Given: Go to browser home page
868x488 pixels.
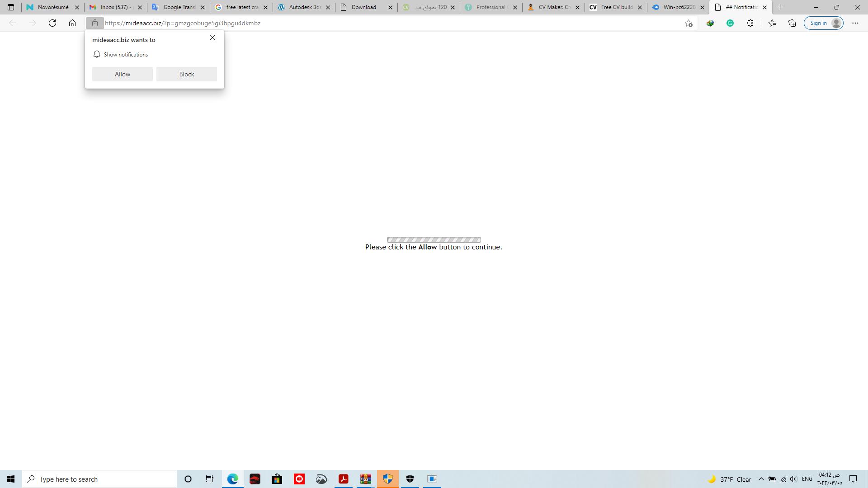Looking at the screenshot, I should pyautogui.click(x=72, y=23).
